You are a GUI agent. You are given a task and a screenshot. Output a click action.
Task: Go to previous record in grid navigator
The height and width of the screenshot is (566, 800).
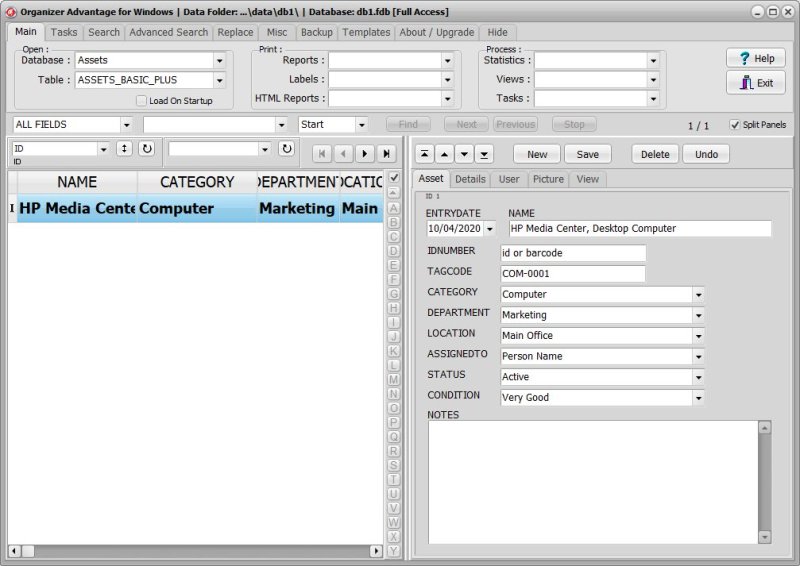[x=343, y=154]
